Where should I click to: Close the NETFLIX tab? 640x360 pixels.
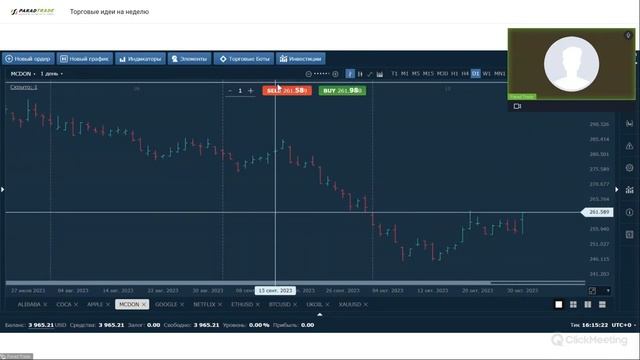tap(220, 304)
